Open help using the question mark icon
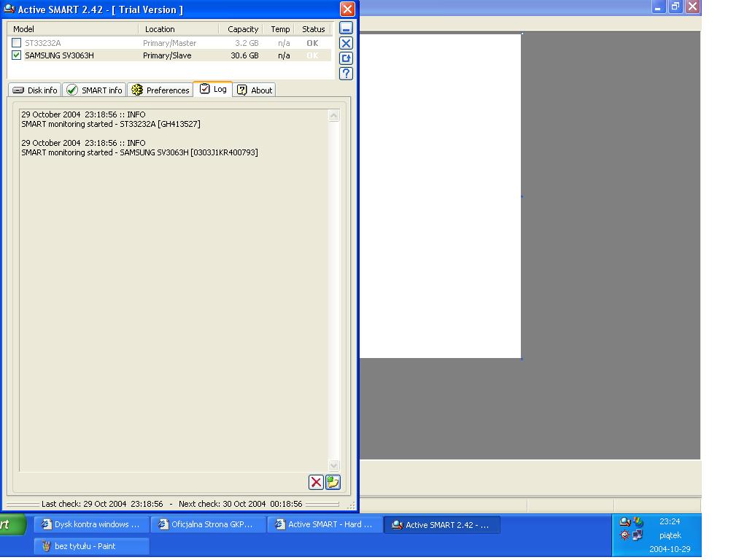Image resolution: width=747 pixels, height=560 pixels. tap(346, 73)
